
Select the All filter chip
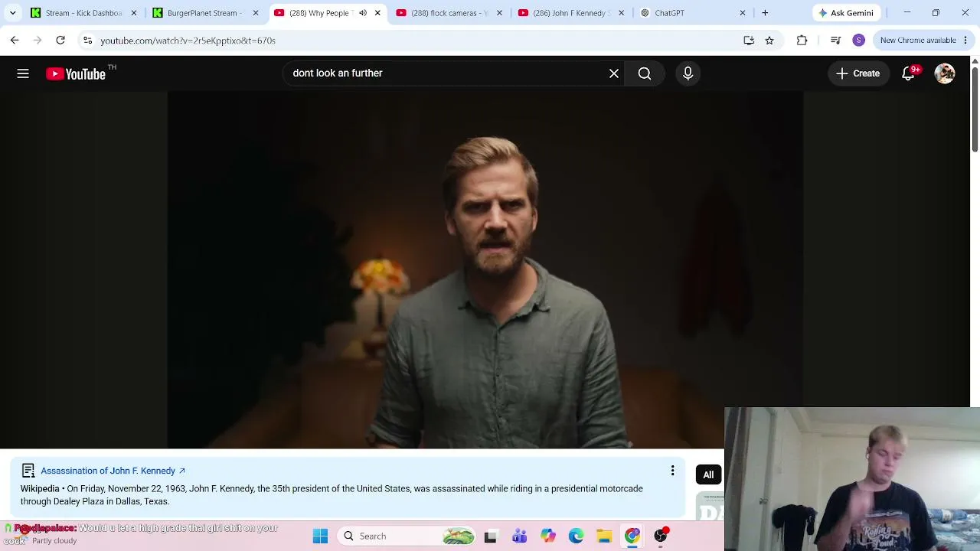708,475
